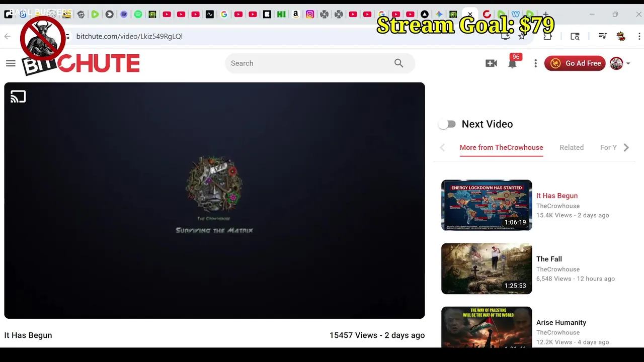Click 15.4K Views - 2 days ago

click(573, 215)
